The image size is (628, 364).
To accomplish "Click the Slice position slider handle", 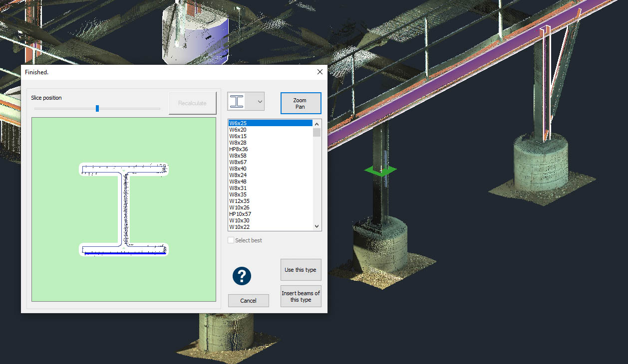I will (97, 108).
